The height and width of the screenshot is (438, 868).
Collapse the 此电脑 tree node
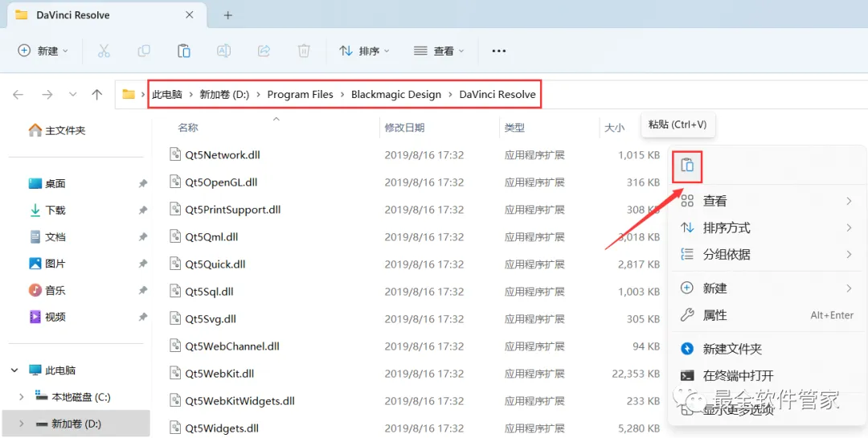click(14, 370)
